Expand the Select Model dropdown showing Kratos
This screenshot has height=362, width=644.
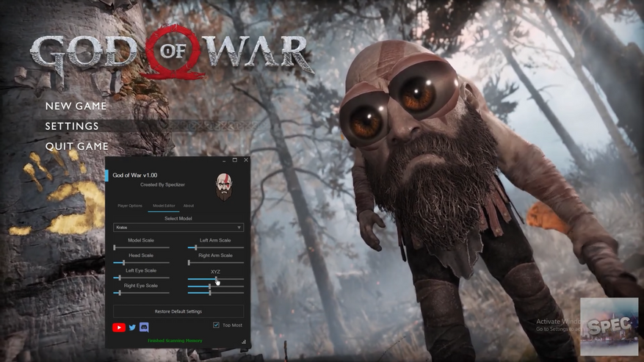coord(178,228)
